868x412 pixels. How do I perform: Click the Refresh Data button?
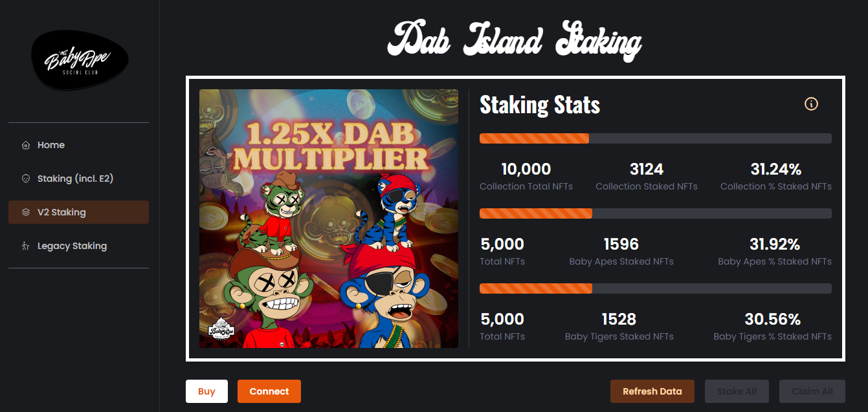tap(652, 391)
